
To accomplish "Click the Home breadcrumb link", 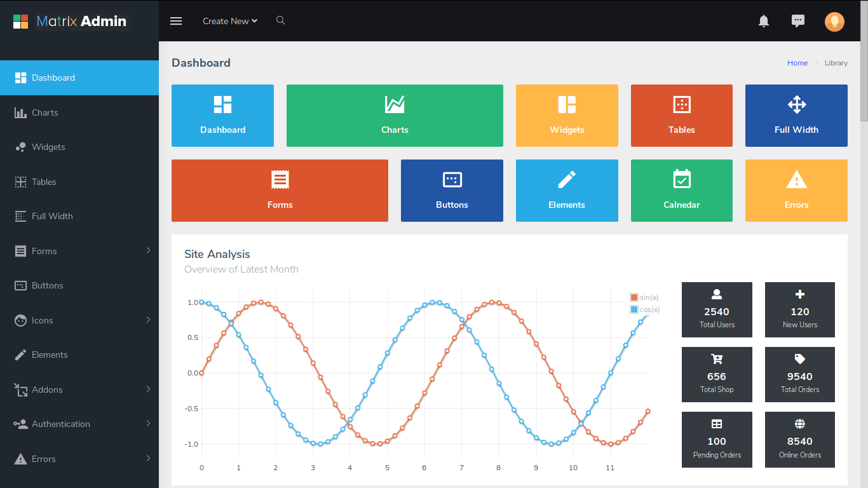I will click(797, 63).
